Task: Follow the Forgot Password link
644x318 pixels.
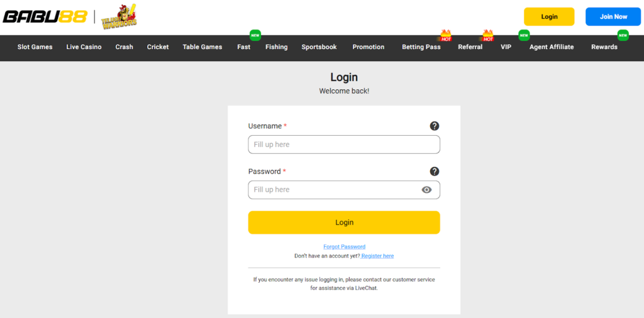Action: [344, 247]
